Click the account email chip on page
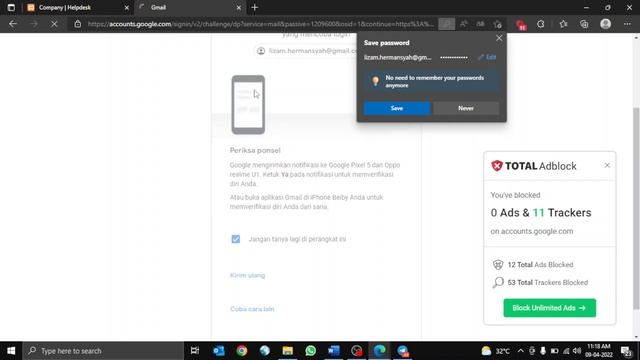640x360 pixels. (306, 51)
